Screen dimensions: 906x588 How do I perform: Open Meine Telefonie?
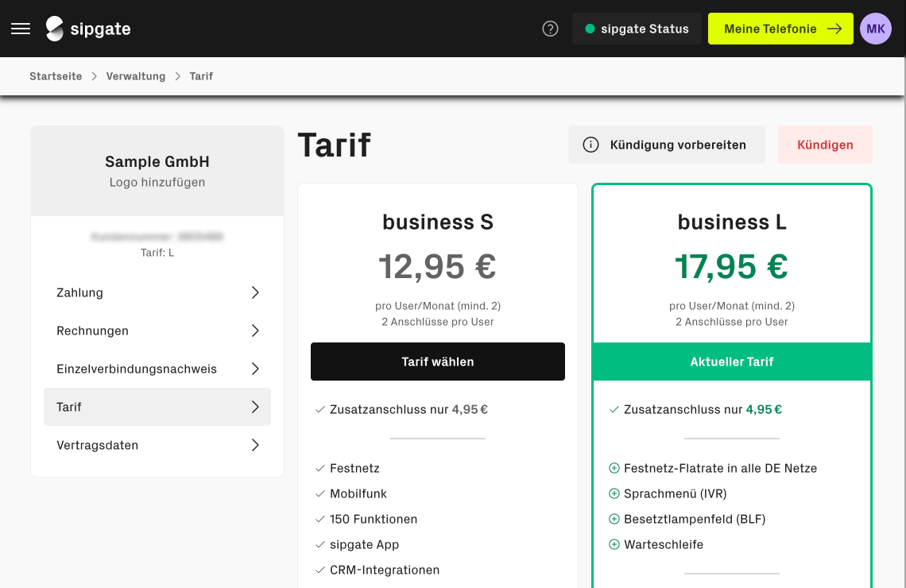pos(780,29)
